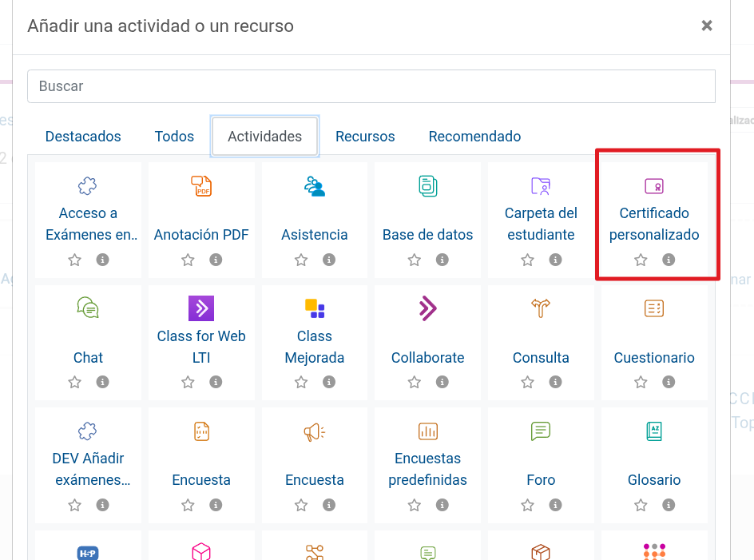This screenshot has height=560, width=754.
Task: Show info for Cuestionario
Action: pos(669,382)
